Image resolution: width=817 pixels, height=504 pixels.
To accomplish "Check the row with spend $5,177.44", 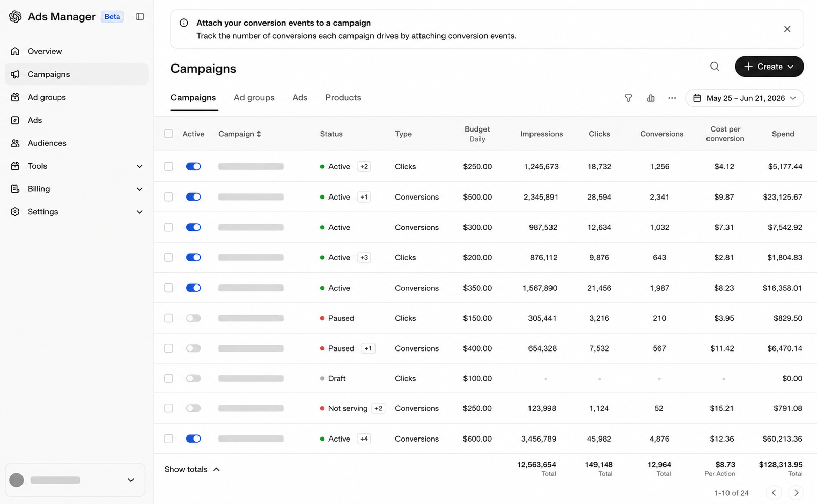I will pyautogui.click(x=169, y=167).
